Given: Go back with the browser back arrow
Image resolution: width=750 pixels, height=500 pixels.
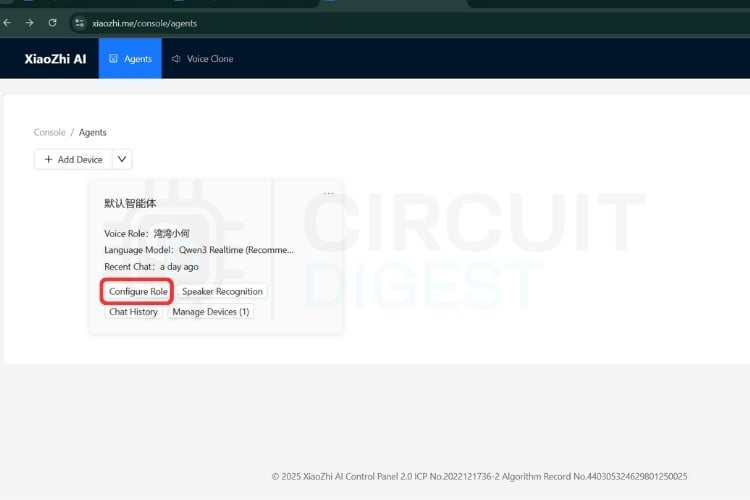Looking at the screenshot, I should pyautogui.click(x=7, y=23).
